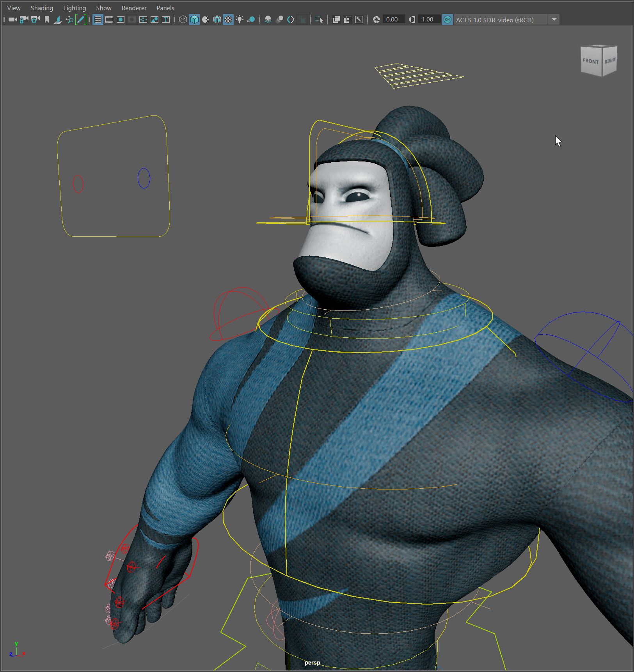
Task: Open the Lighting menu
Action: (75, 8)
